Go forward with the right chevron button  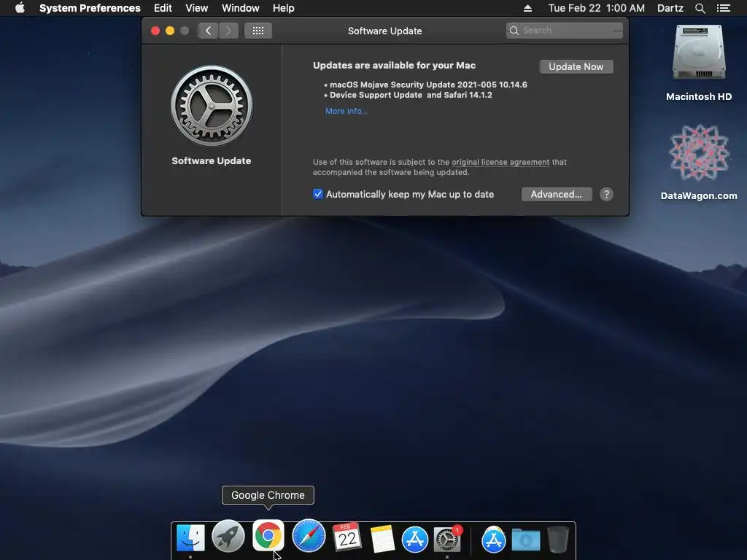pyautogui.click(x=228, y=31)
